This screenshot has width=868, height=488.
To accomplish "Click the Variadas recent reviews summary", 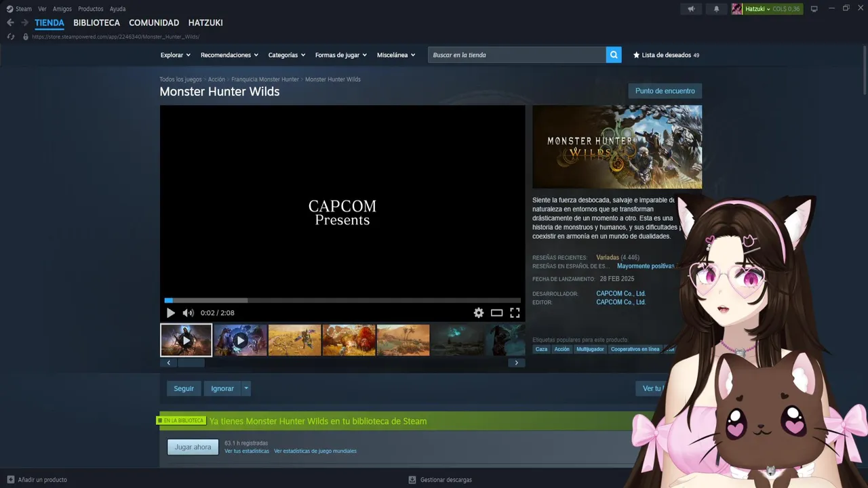I will click(x=608, y=258).
